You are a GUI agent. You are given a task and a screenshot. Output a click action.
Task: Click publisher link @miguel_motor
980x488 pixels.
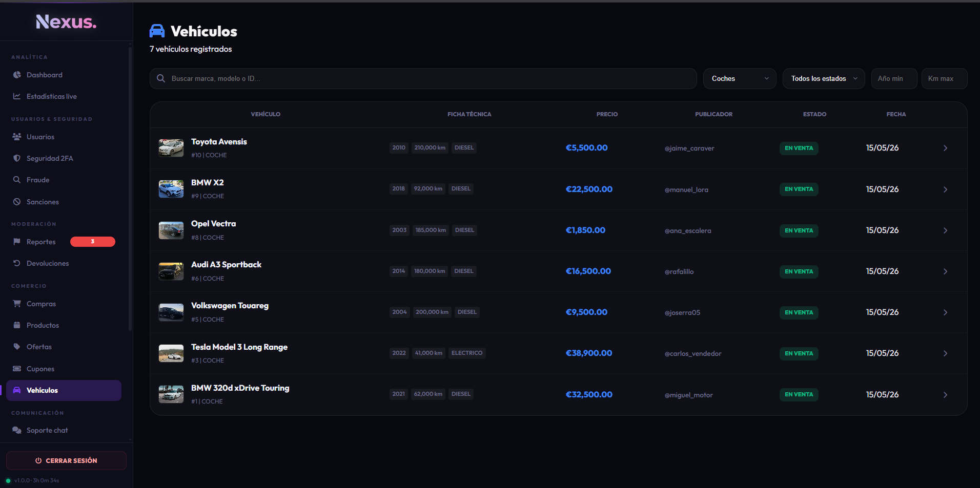pos(689,395)
